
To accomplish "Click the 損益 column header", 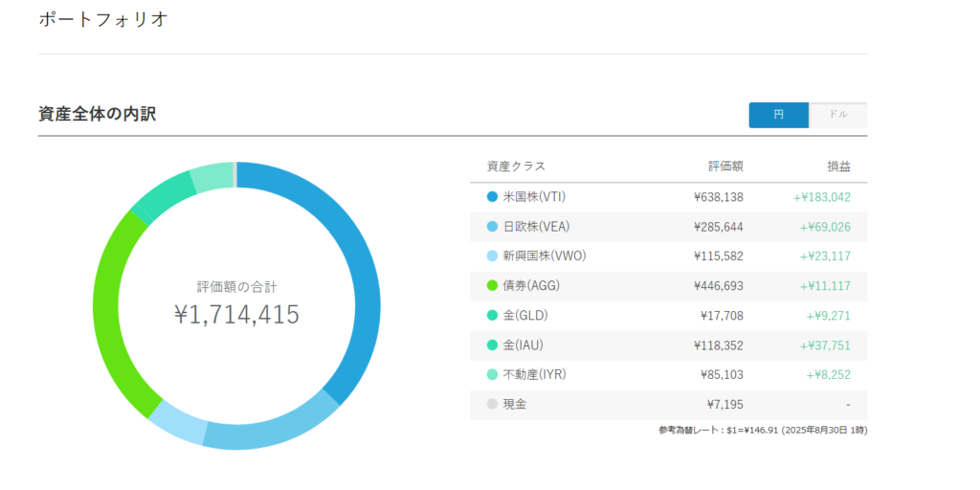I will 838,167.
